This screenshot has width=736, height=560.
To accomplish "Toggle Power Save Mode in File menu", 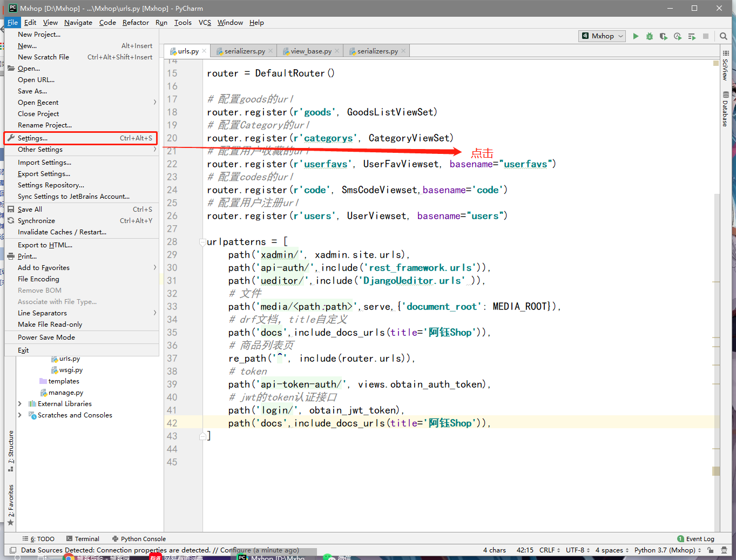I will [46, 338].
